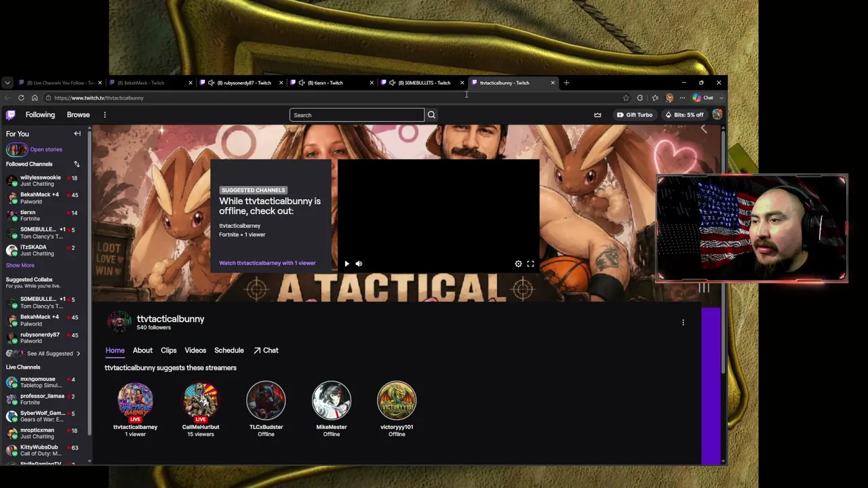Unmute the SOMEBULLETS browser tab

pyautogui.click(x=392, y=83)
